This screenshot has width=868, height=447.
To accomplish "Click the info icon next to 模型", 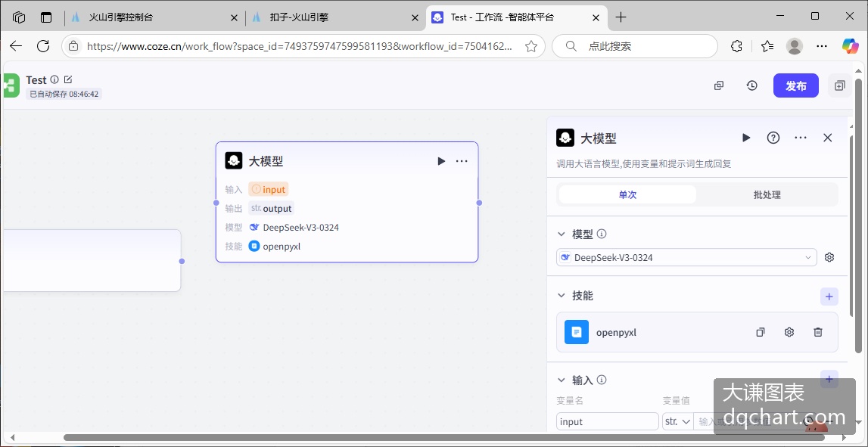I will click(602, 234).
